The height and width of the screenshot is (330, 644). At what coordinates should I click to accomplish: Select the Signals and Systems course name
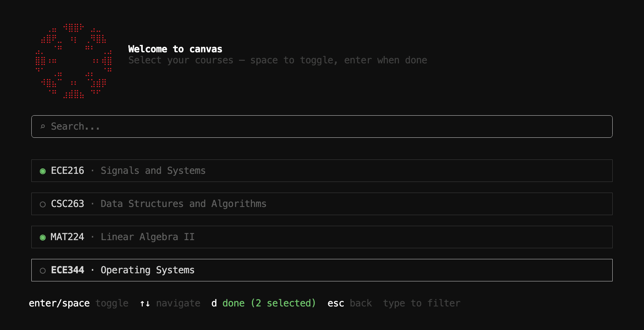153,171
